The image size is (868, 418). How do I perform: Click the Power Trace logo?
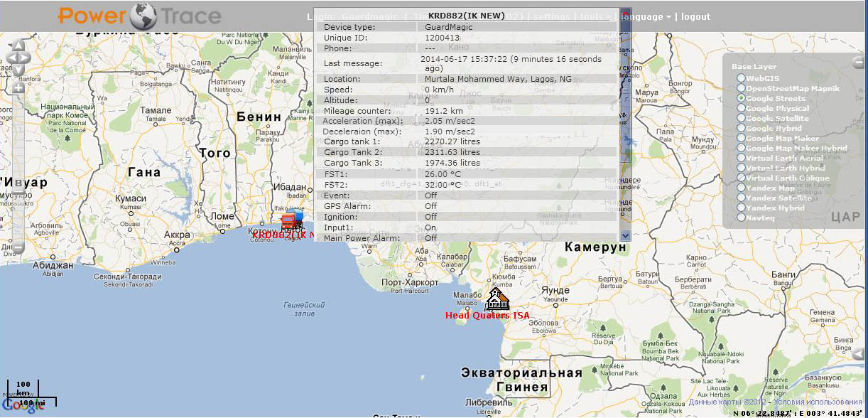(139, 16)
